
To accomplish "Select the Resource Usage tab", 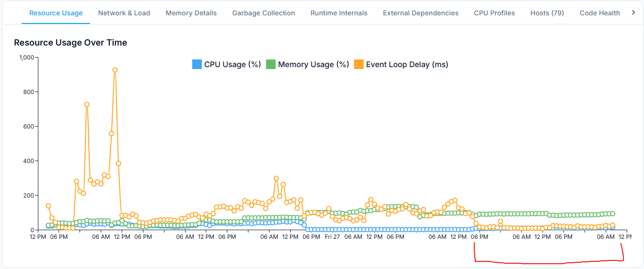I will [x=56, y=13].
